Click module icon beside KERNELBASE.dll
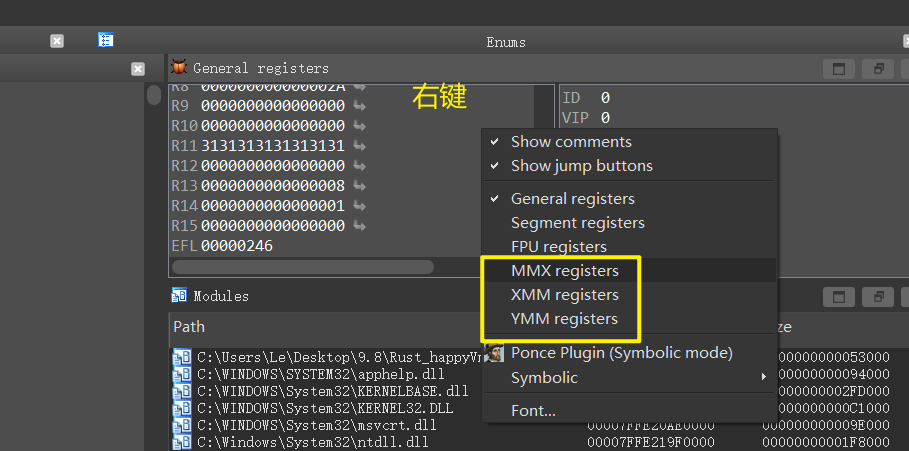Viewport: 909px width, 451px height. click(182, 391)
